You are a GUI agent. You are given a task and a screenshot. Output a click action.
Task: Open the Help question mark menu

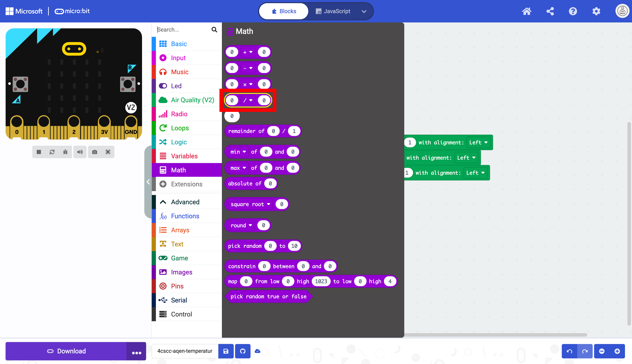click(x=573, y=11)
